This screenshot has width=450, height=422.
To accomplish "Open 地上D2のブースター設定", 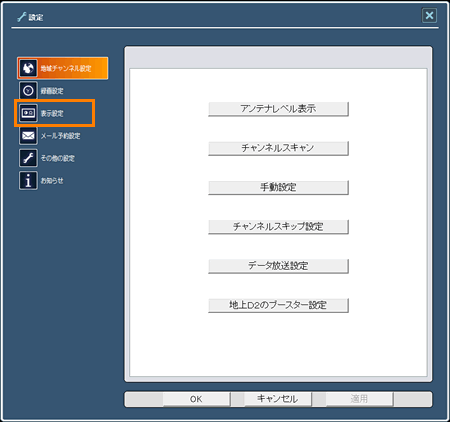I will coord(278,305).
